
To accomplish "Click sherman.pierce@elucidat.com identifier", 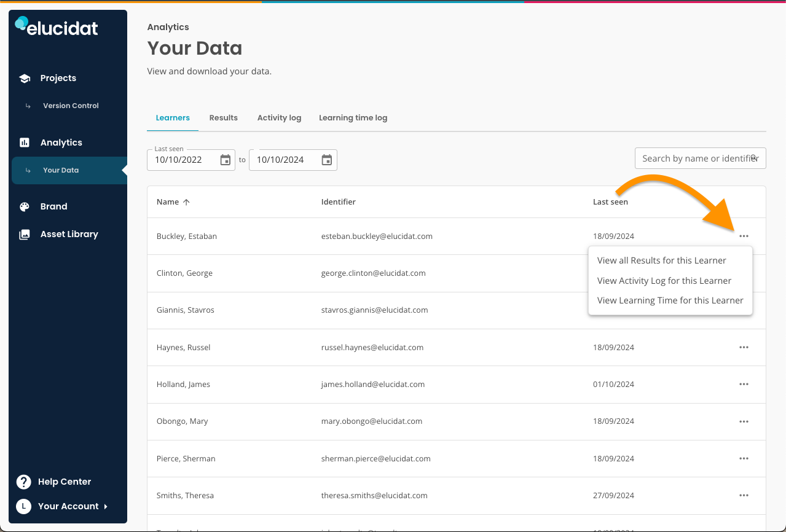I will point(376,458).
